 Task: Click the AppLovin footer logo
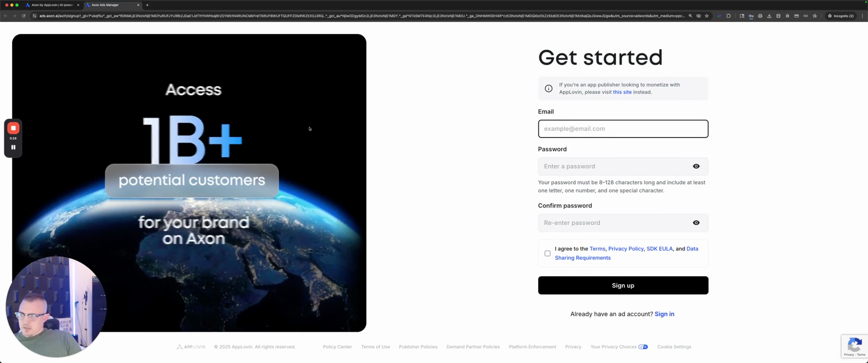[x=191, y=347]
